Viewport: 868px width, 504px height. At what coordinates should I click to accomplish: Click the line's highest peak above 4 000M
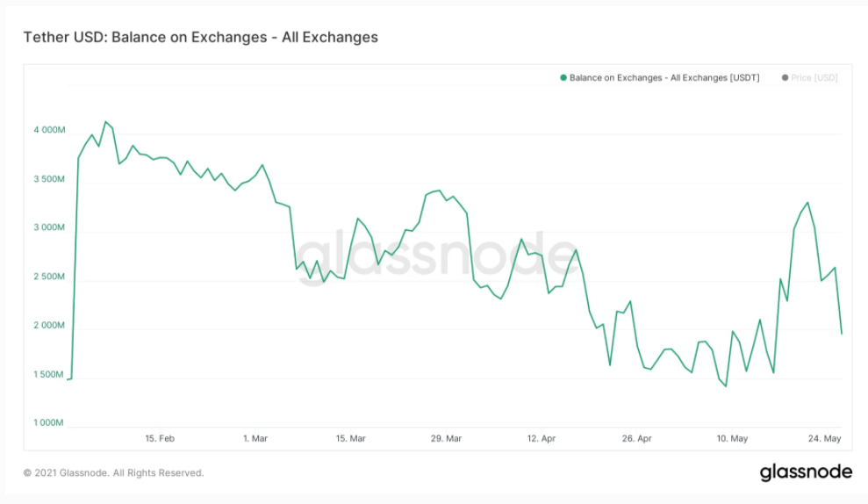click(x=106, y=122)
